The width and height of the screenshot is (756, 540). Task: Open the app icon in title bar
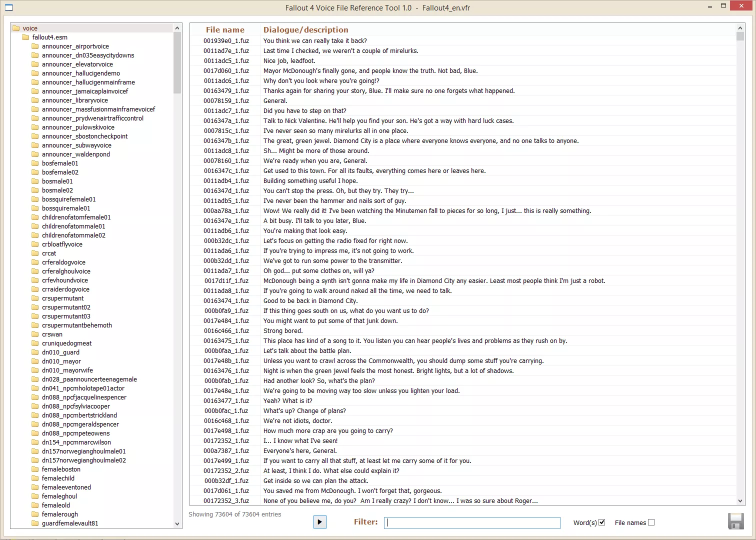(8, 7)
